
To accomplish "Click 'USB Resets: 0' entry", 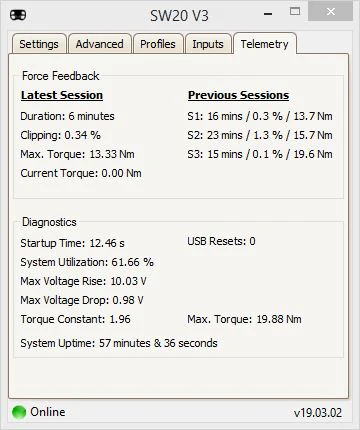I will pos(221,241).
